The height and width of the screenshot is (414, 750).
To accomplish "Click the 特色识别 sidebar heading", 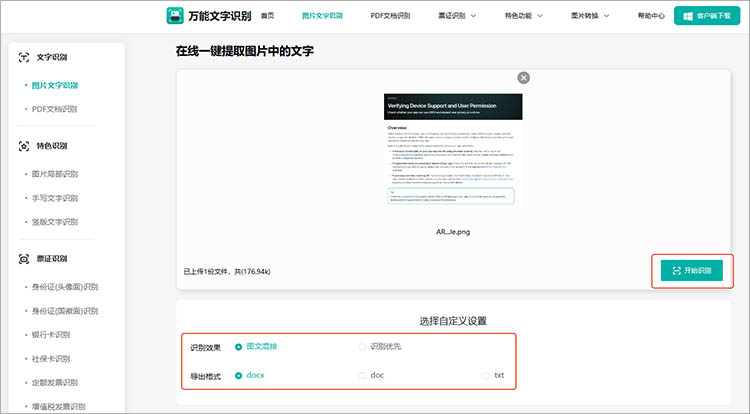I will coord(52,146).
